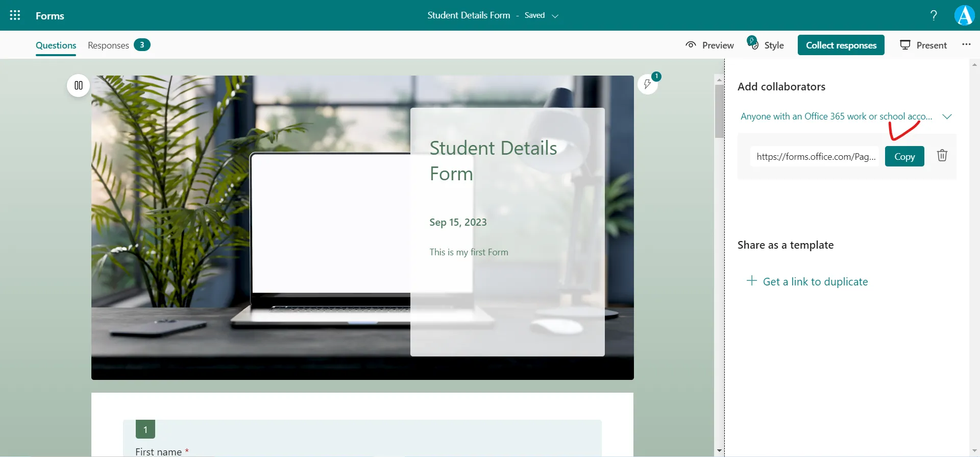Click the Style palette icon
This screenshot has width=980, height=457.
pos(753,43)
